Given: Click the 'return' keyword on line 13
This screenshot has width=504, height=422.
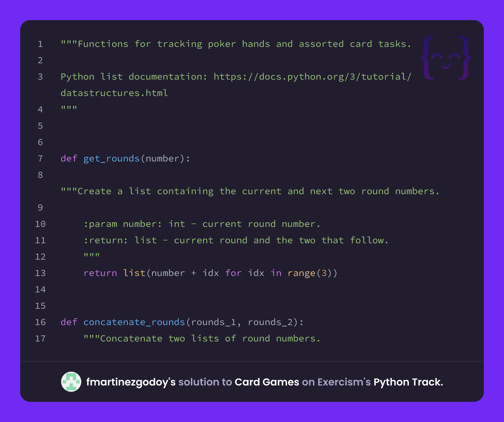Looking at the screenshot, I should (x=100, y=273).
